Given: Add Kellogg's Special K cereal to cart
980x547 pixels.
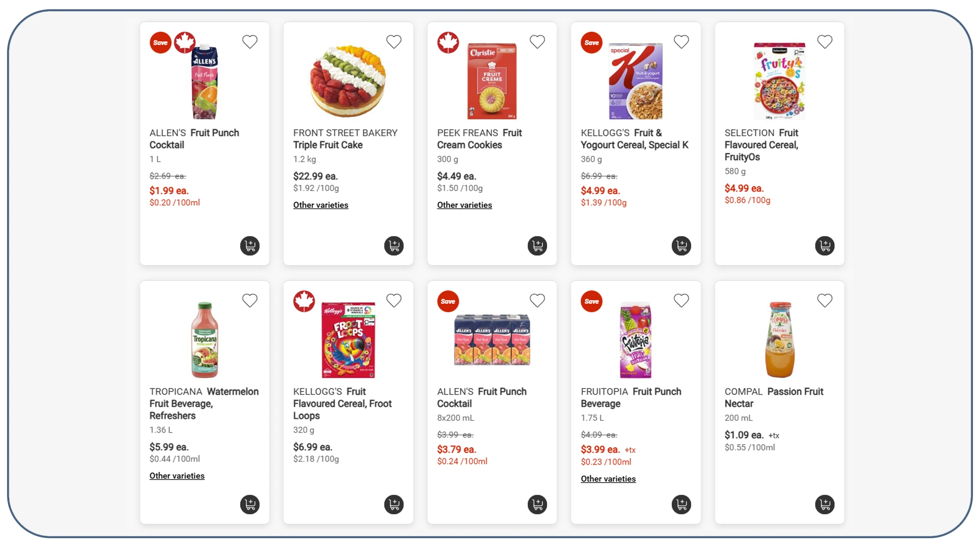Looking at the screenshot, I should click(x=681, y=246).
